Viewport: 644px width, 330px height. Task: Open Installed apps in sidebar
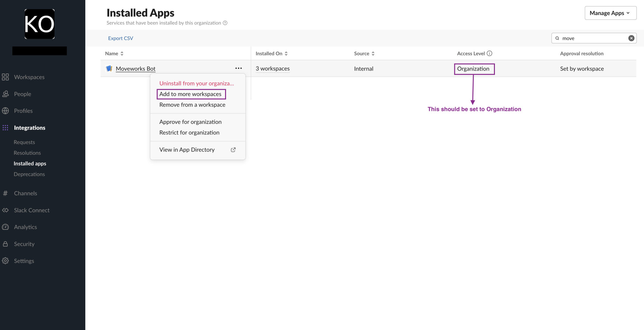30,163
